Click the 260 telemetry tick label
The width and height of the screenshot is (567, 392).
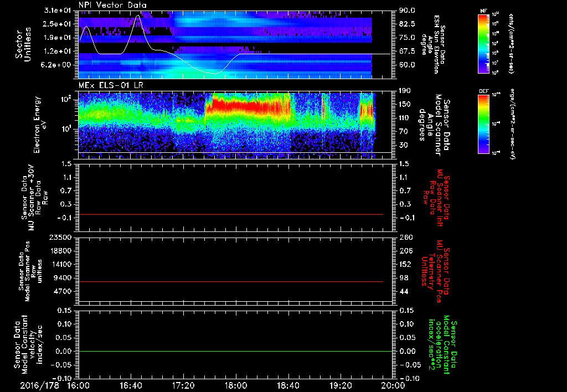(x=405, y=238)
